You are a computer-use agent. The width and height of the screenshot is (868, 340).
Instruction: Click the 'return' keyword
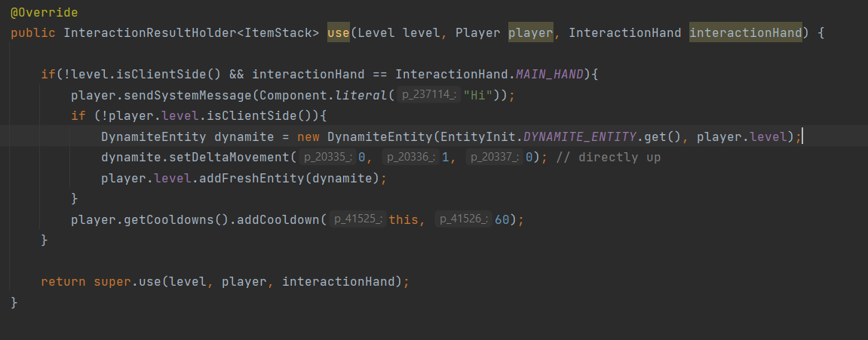63,283
